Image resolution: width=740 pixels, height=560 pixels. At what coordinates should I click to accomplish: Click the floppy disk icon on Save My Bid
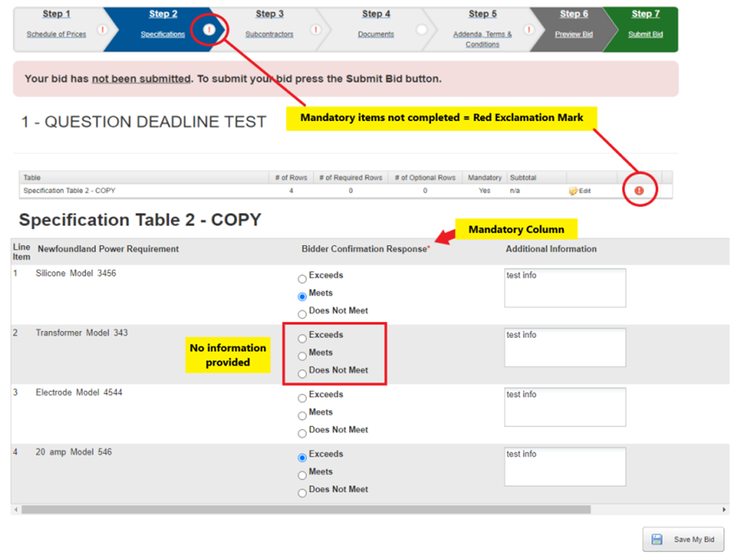[657, 539]
